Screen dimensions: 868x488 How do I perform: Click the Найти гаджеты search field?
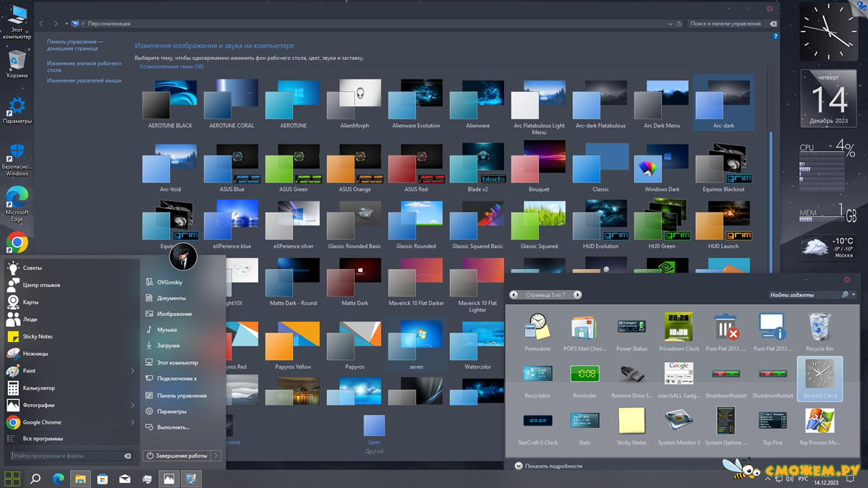804,295
